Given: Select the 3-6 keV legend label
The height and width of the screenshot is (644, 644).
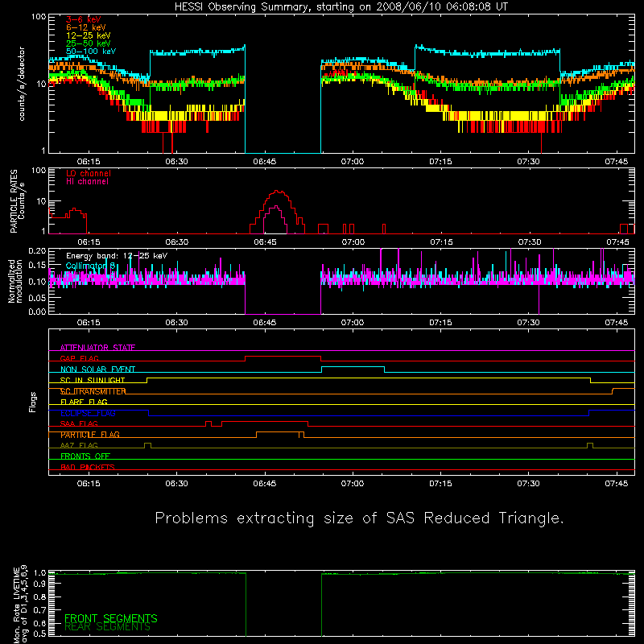Looking at the screenshot, I should 84,19.
